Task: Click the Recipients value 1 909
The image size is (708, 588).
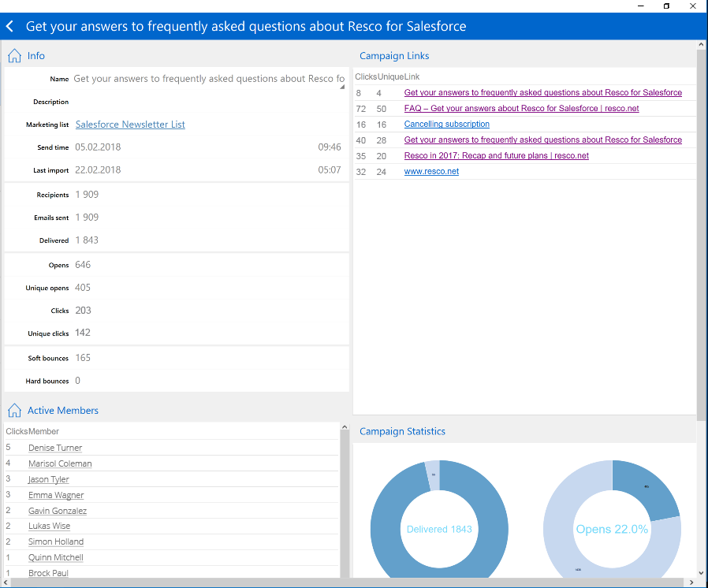Action: (87, 195)
